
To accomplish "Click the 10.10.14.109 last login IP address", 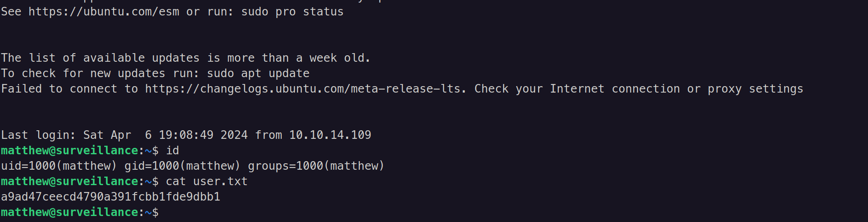I will (x=330, y=135).
